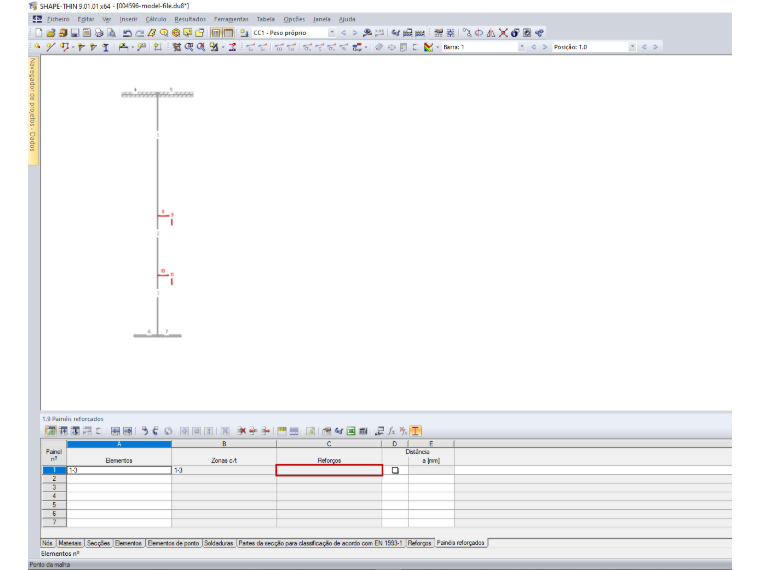Screen dimensions: 760x570
Task: Switch to the Reforços tab
Action: coord(420,543)
